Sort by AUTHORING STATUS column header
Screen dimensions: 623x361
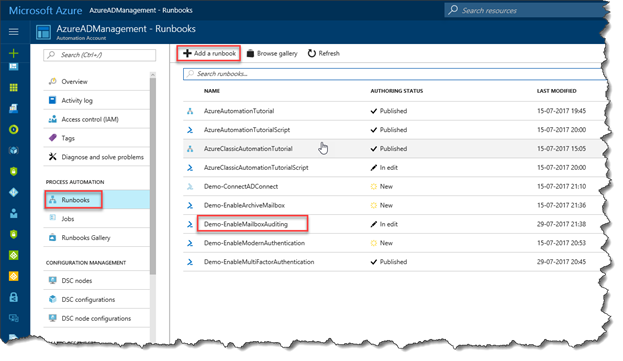coord(397,91)
